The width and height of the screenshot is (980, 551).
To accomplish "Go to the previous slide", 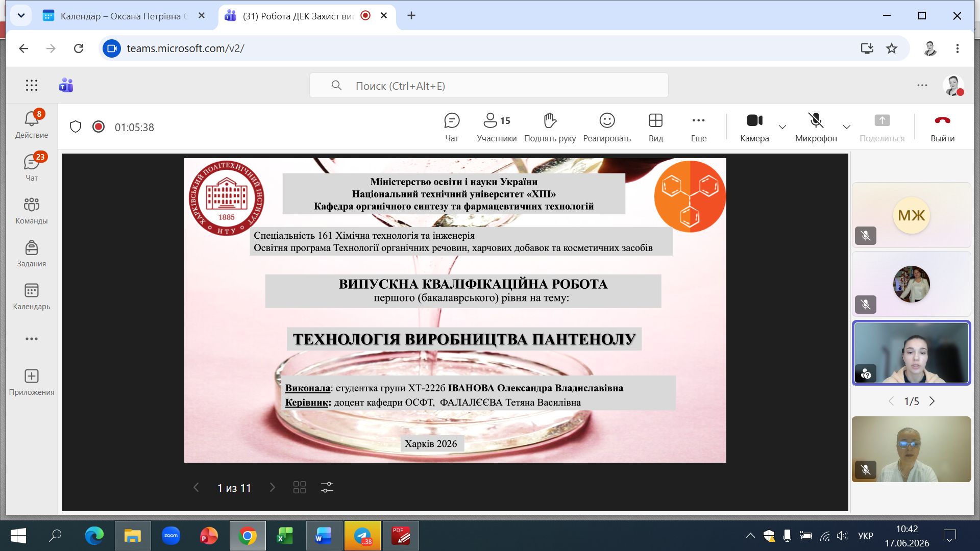I will click(x=196, y=487).
